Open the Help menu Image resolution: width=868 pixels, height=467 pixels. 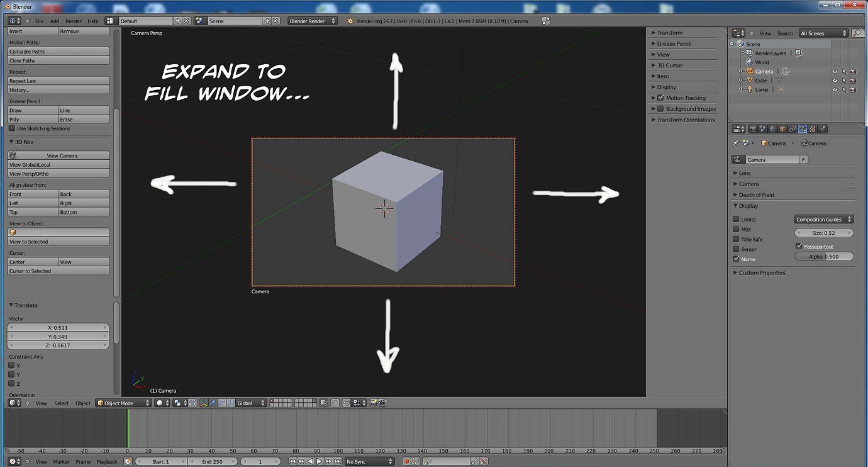pos(93,21)
